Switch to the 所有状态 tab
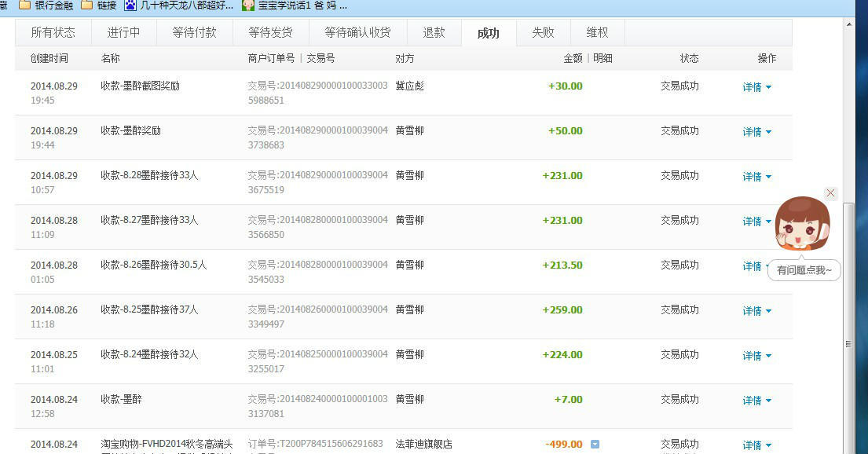Screen dimensions: 868x454 [53, 32]
